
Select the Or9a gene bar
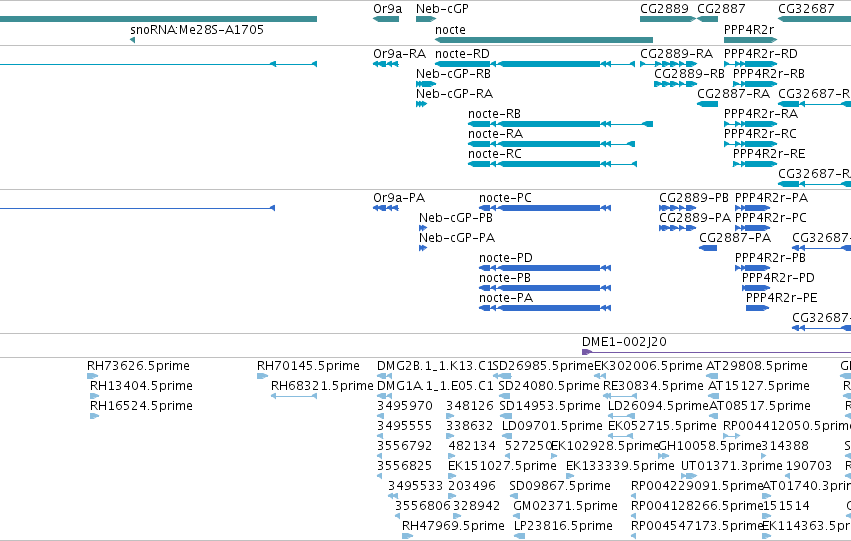pos(386,19)
